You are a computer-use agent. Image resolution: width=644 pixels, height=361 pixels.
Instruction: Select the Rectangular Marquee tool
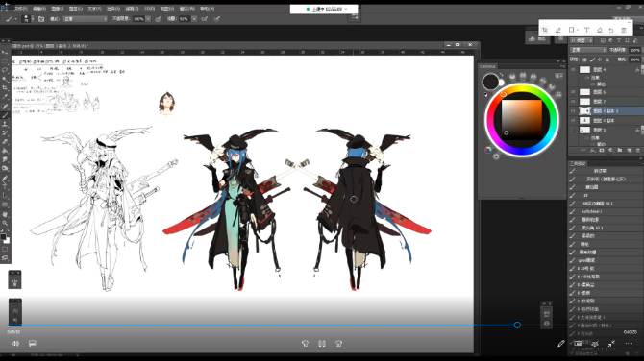(5, 61)
